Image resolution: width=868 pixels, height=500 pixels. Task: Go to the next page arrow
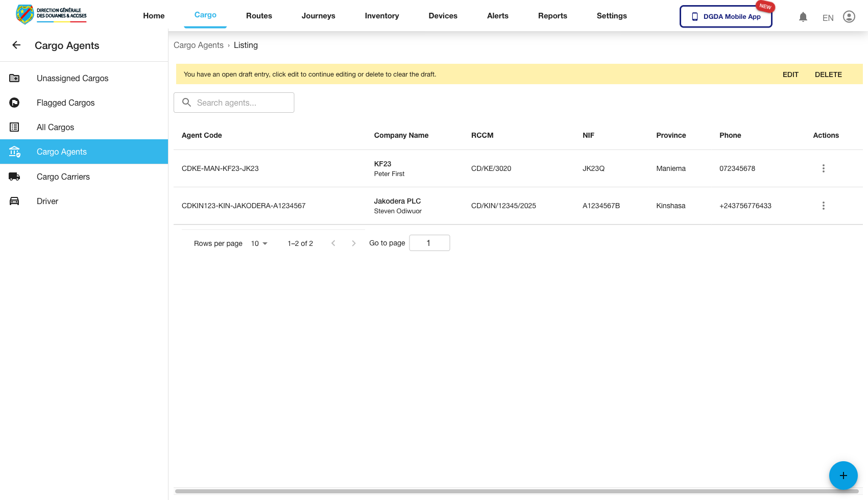point(353,243)
